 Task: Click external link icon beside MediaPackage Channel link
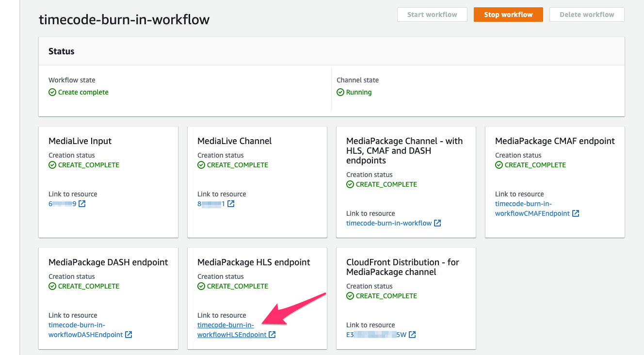pyautogui.click(x=437, y=223)
